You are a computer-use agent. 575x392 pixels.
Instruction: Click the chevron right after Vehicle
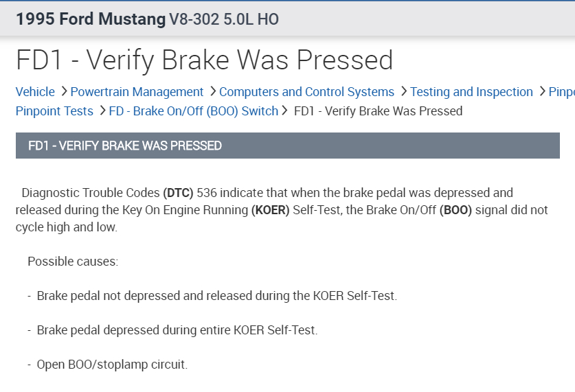[x=63, y=91]
